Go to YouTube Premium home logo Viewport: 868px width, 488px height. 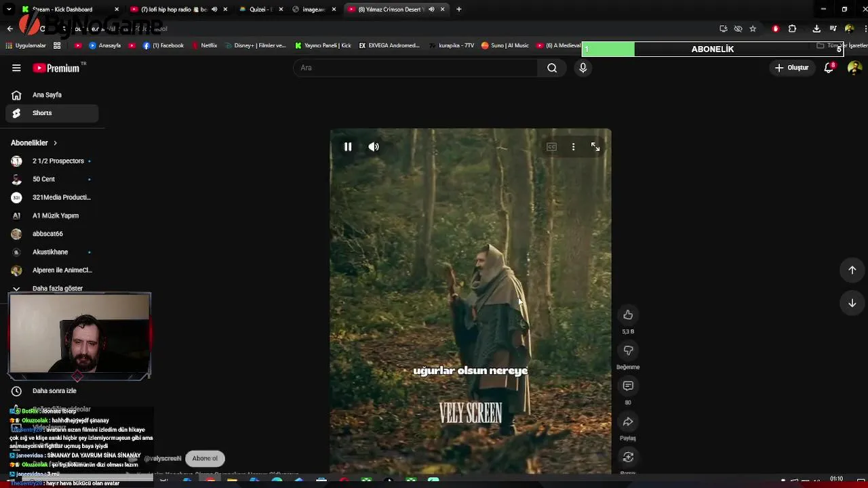(57, 68)
